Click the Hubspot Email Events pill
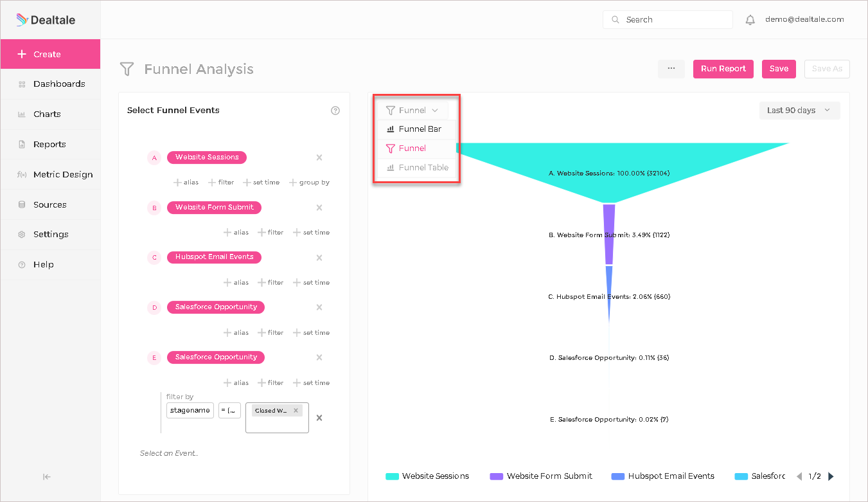This screenshot has width=868, height=502. pos(215,257)
